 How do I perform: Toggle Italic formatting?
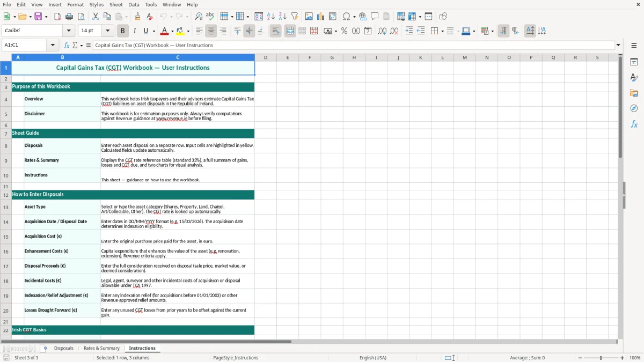pyautogui.click(x=135, y=31)
